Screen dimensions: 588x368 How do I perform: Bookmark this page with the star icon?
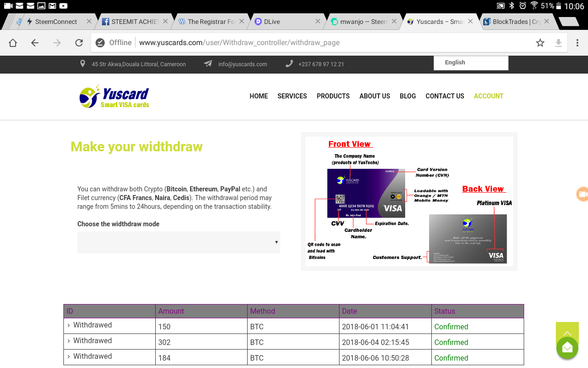click(540, 43)
